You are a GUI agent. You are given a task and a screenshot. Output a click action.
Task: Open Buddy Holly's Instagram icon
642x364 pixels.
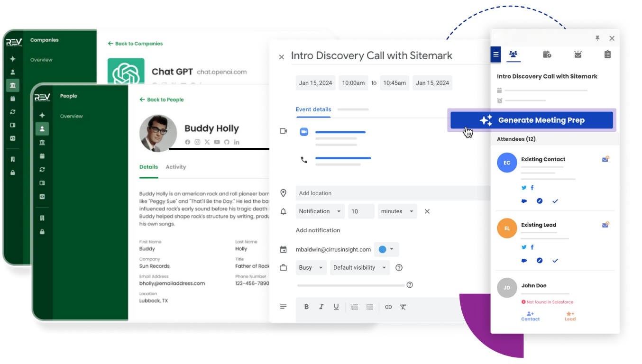tap(197, 142)
